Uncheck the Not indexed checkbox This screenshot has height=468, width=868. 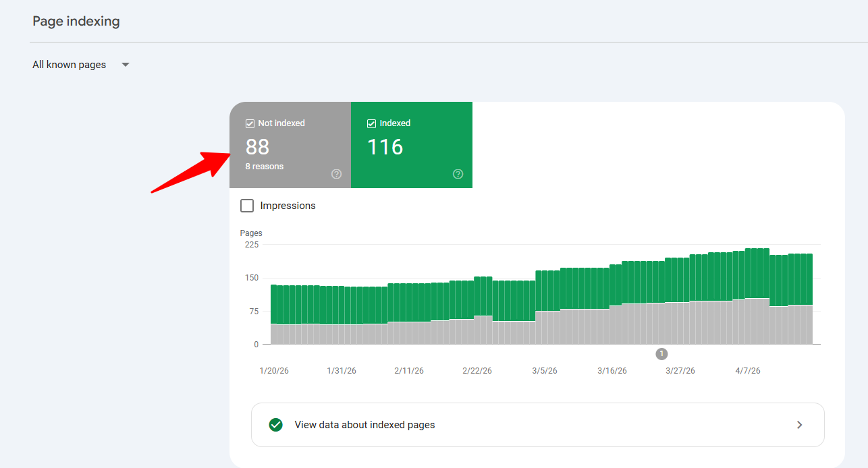click(250, 123)
